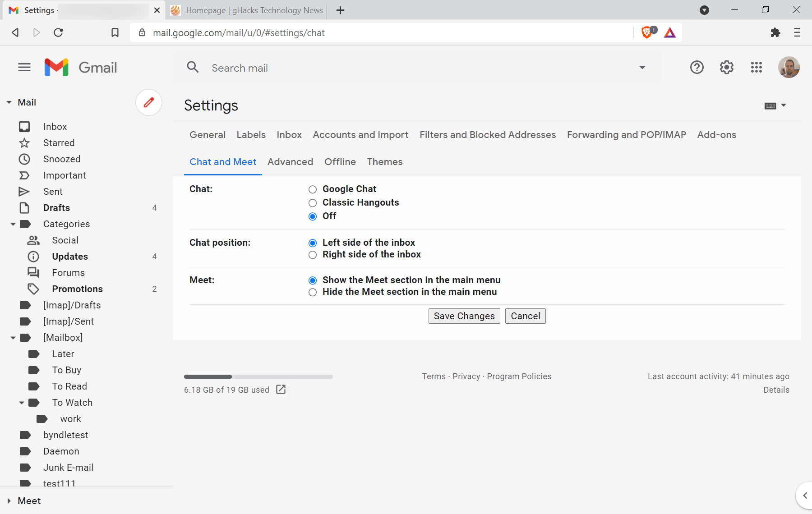This screenshot has height=514, width=812.
Task: Open storage management external link icon
Action: (281, 390)
